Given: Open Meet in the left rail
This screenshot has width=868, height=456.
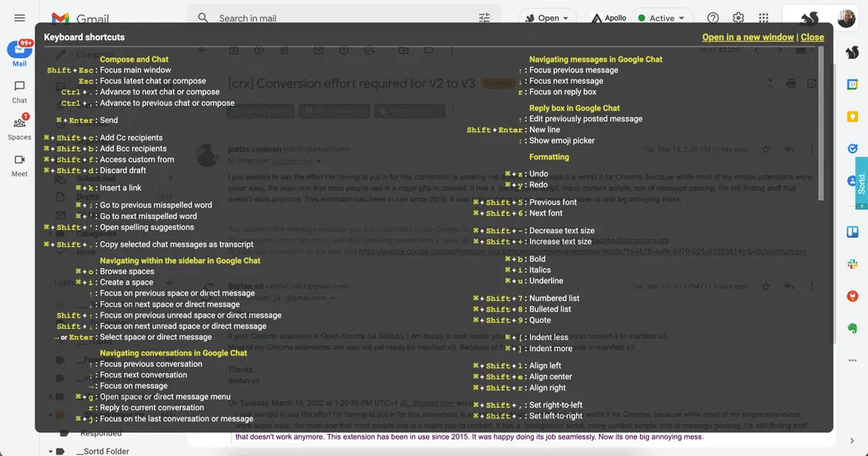Looking at the screenshot, I should 20,166.
